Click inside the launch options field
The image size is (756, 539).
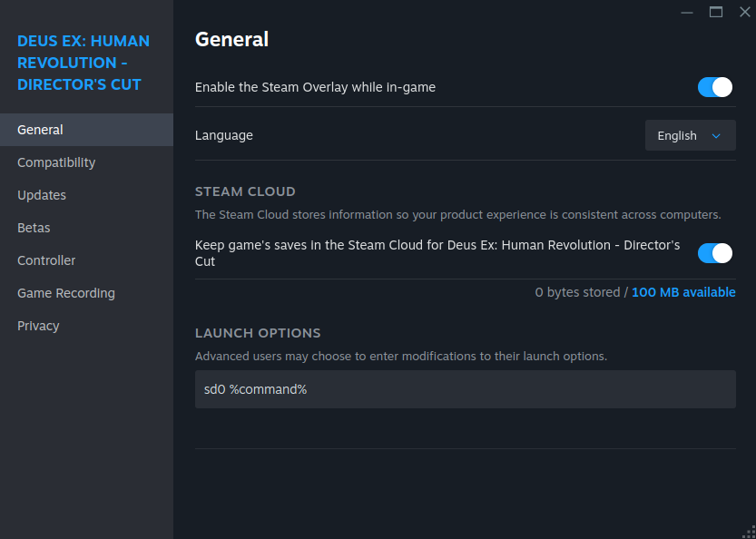(x=465, y=388)
